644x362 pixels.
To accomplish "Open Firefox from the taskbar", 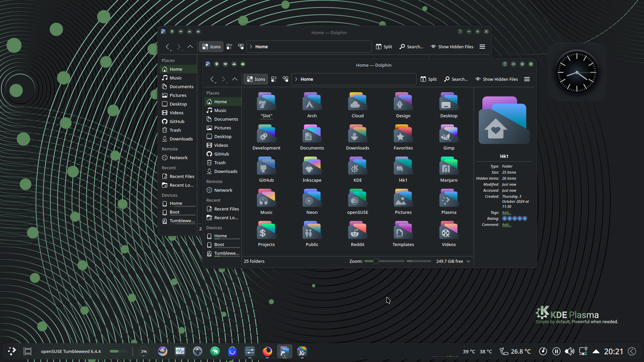I will coord(267,351).
